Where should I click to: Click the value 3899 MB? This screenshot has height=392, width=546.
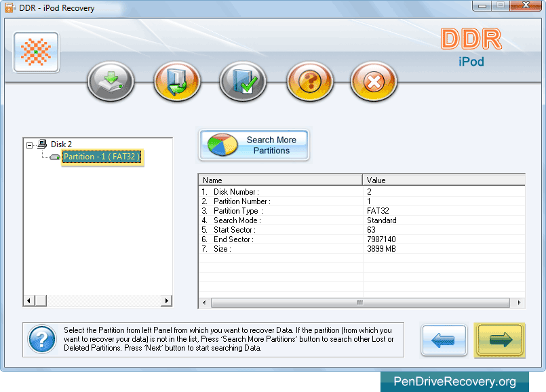pyautogui.click(x=381, y=249)
